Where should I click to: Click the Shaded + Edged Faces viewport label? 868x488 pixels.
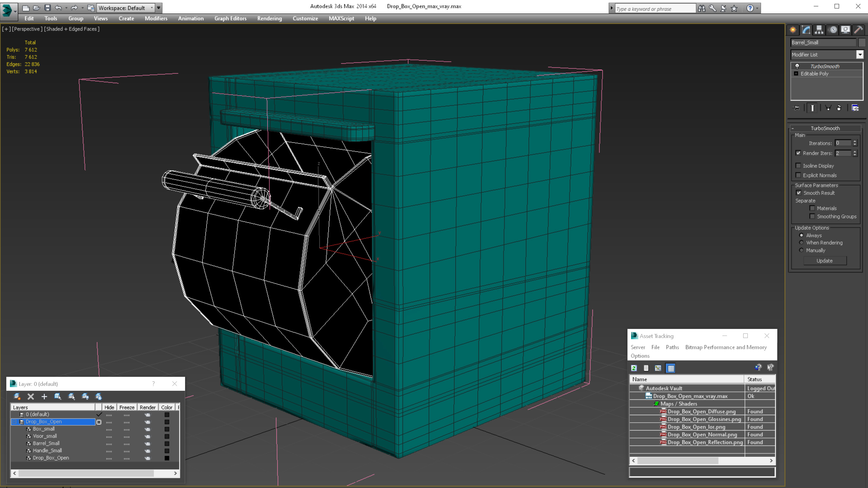tap(72, 29)
